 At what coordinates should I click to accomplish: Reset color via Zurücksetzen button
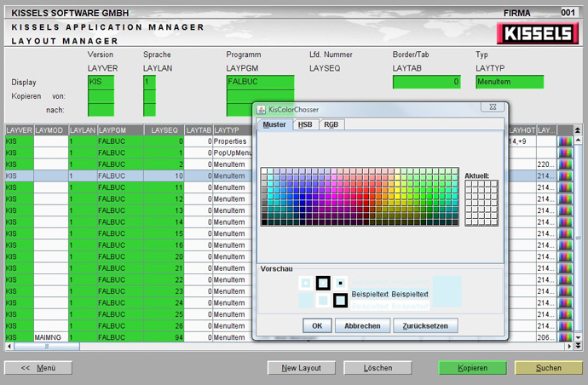(x=425, y=325)
